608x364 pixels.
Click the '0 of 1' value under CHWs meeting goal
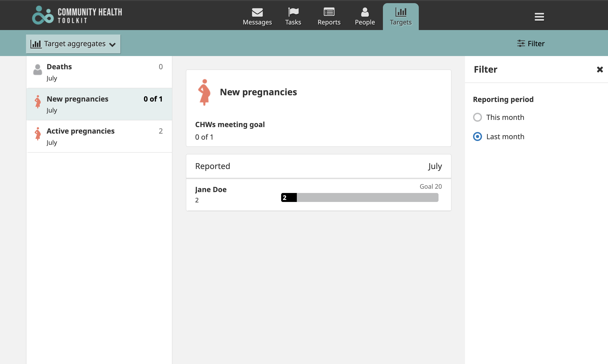(x=204, y=137)
